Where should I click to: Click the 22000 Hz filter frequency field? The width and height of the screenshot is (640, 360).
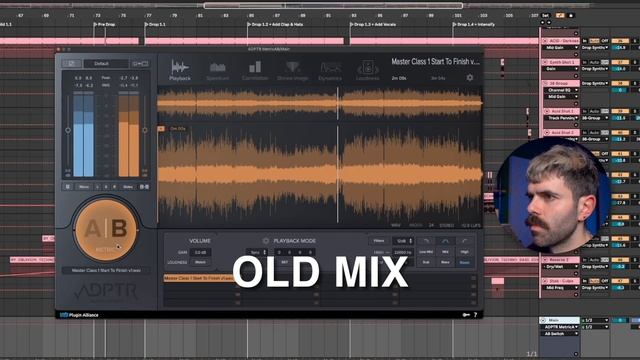point(403,252)
